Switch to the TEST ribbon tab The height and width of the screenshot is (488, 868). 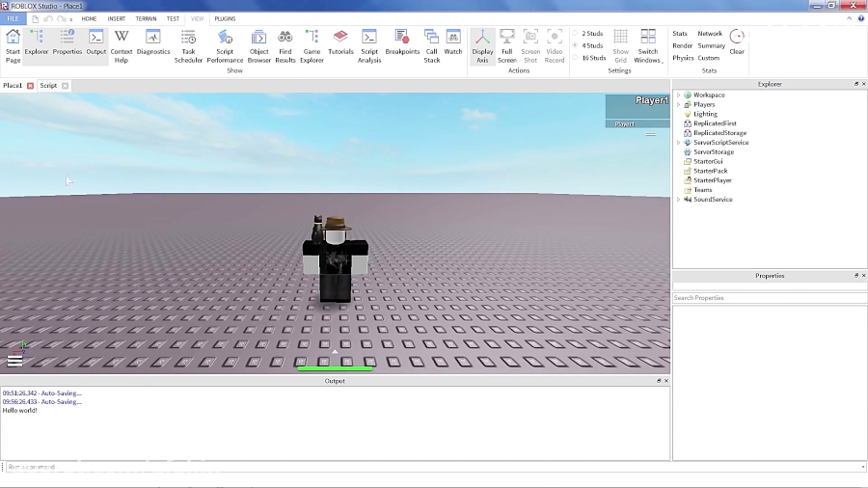coord(173,19)
